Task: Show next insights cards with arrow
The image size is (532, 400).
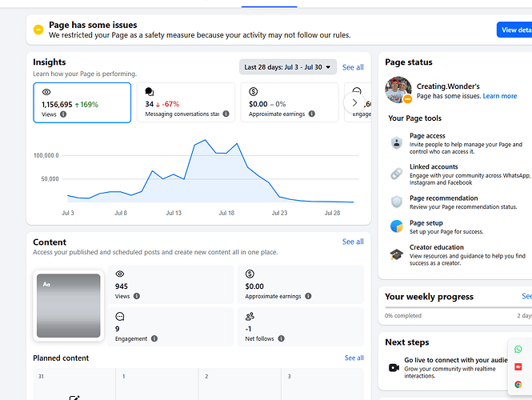Action: pyautogui.click(x=354, y=102)
